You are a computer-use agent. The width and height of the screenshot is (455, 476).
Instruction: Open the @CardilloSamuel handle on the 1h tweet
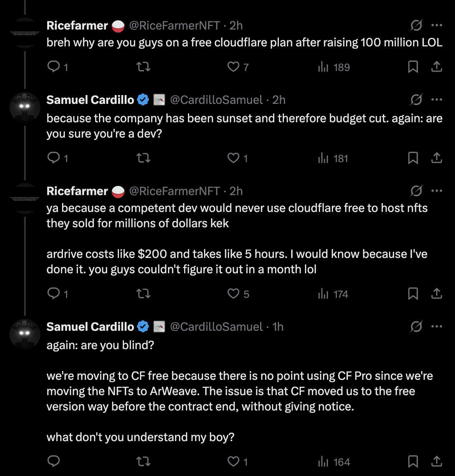coord(216,327)
